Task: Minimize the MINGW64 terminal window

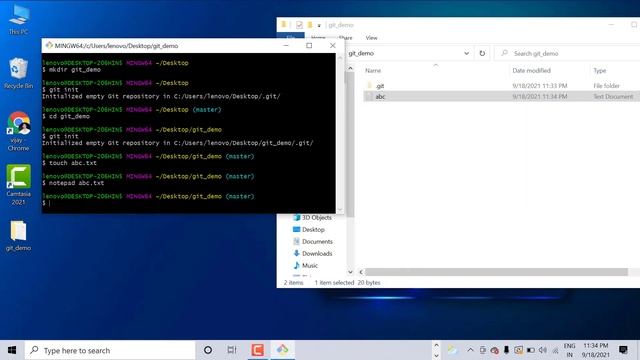Action: 286,45
